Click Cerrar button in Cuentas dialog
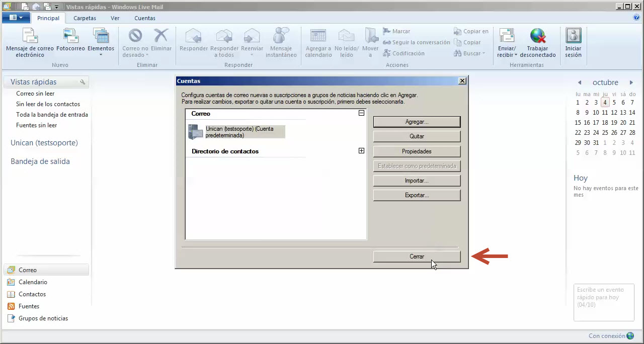This screenshot has width=644, height=344. (x=417, y=256)
